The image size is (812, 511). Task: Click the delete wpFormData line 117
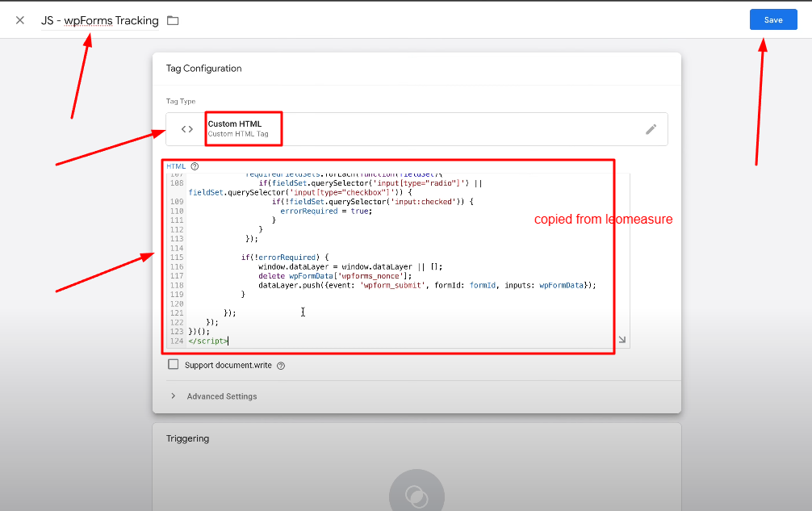tap(335, 276)
